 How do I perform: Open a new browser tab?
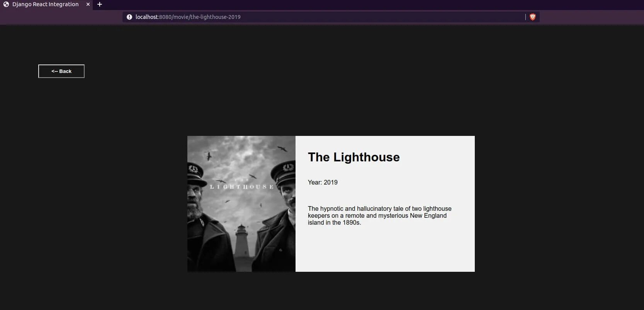click(100, 4)
